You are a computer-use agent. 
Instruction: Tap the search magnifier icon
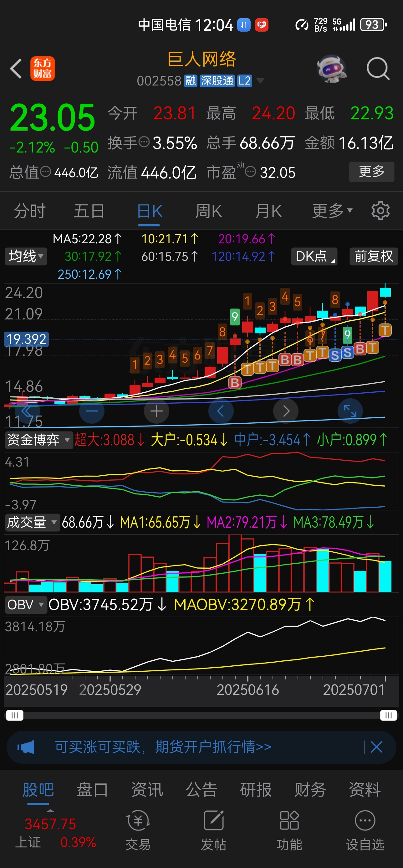(x=378, y=69)
